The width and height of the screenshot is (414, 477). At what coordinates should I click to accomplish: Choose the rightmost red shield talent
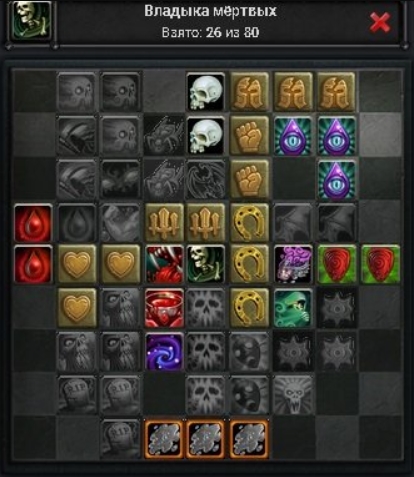click(x=380, y=265)
